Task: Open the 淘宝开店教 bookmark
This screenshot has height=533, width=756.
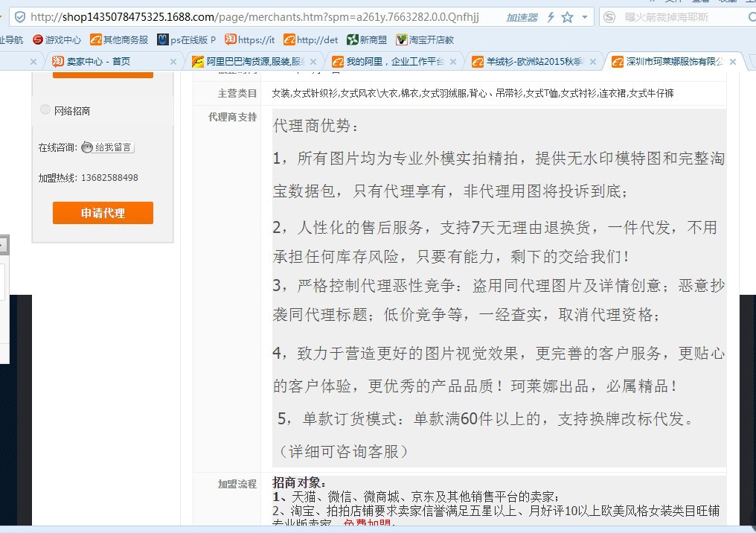Action: [x=425, y=39]
